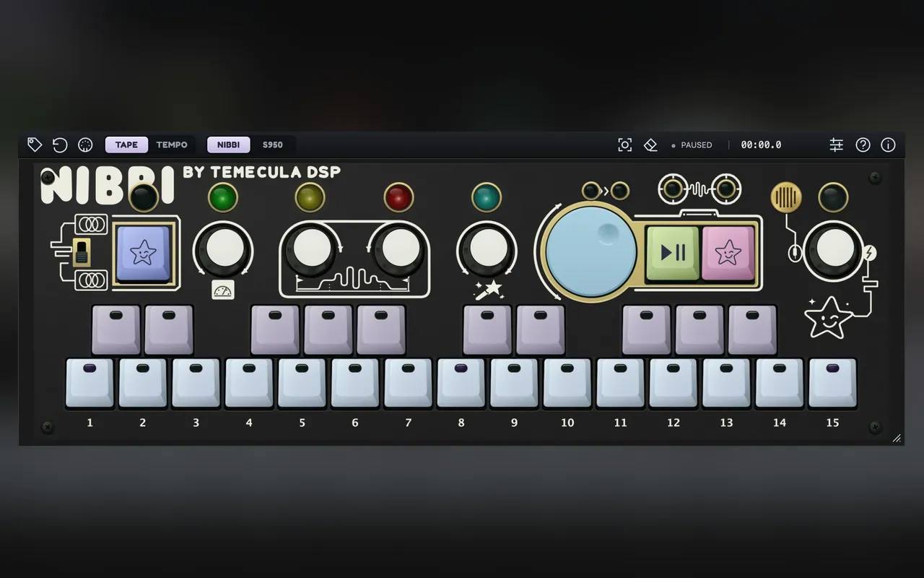Tap the purple key between keys 12 and 13

[x=699, y=329]
